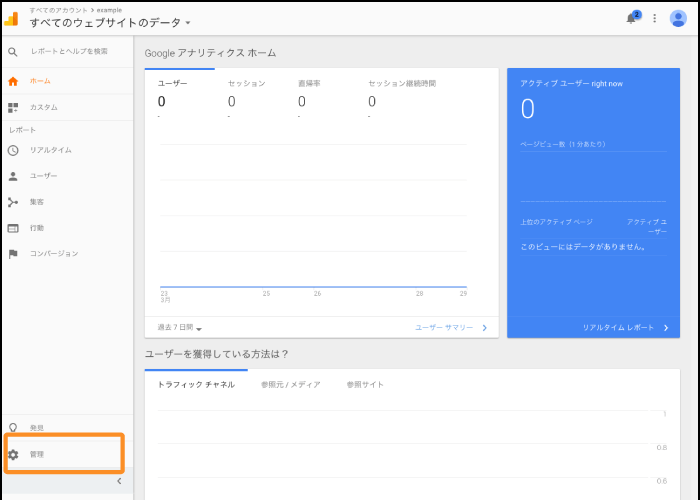The height and width of the screenshot is (500, 700).
Task: Collapse the sidebar with the chevron
Action: 119,481
